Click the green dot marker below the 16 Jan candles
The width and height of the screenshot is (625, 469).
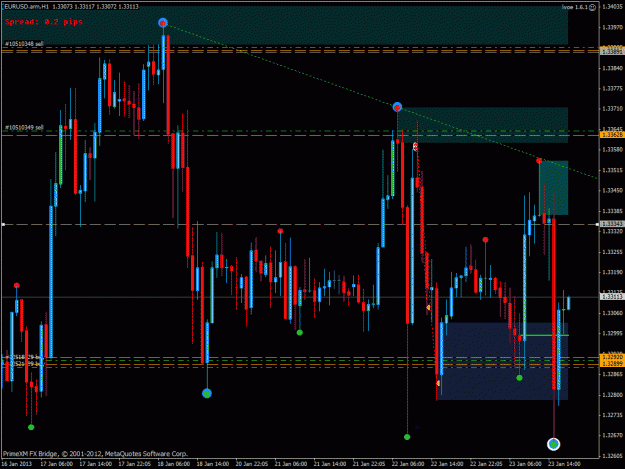click(31, 427)
